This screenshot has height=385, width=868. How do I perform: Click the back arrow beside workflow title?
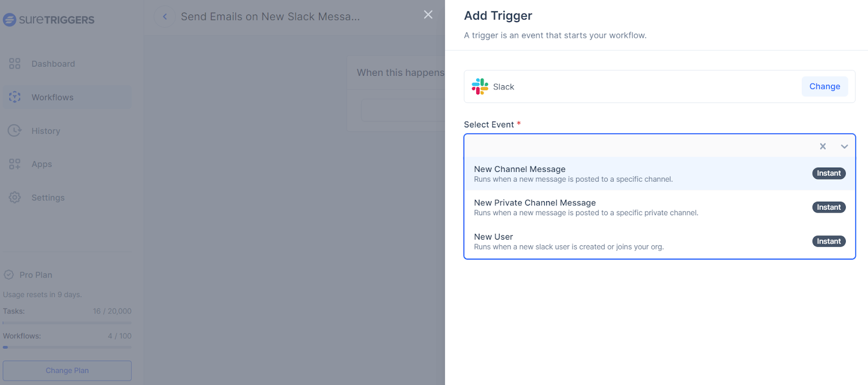165,17
